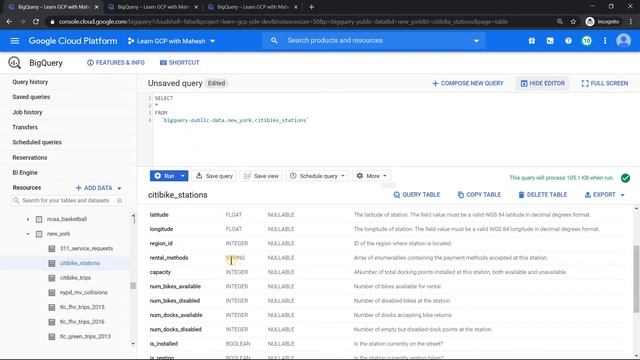Open FEATURES & INFO link

pos(116,62)
